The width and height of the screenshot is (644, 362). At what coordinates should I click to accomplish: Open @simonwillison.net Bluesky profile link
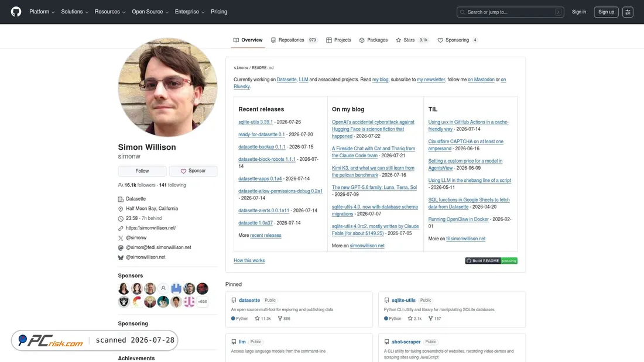coord(145,257)
